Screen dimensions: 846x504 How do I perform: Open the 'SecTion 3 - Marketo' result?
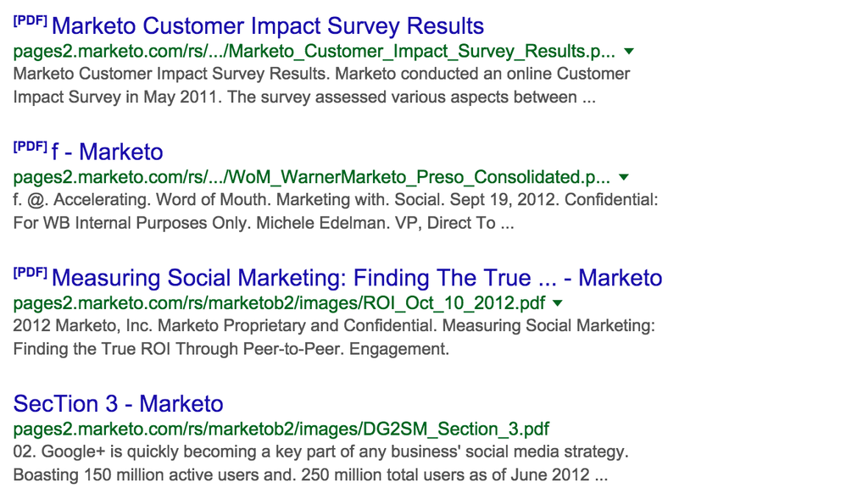coord(118,404)
